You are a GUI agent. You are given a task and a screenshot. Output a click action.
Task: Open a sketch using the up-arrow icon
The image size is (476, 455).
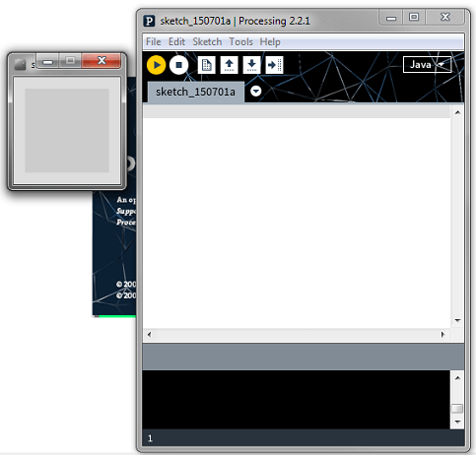229,65
